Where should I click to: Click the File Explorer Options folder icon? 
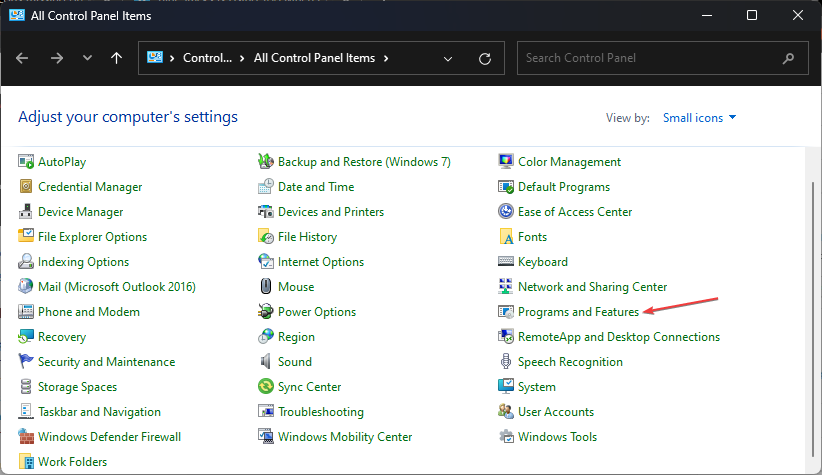26,236
